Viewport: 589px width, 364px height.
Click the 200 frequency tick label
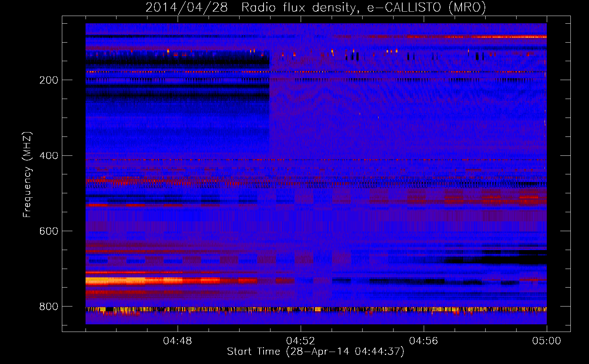(49, 80)
